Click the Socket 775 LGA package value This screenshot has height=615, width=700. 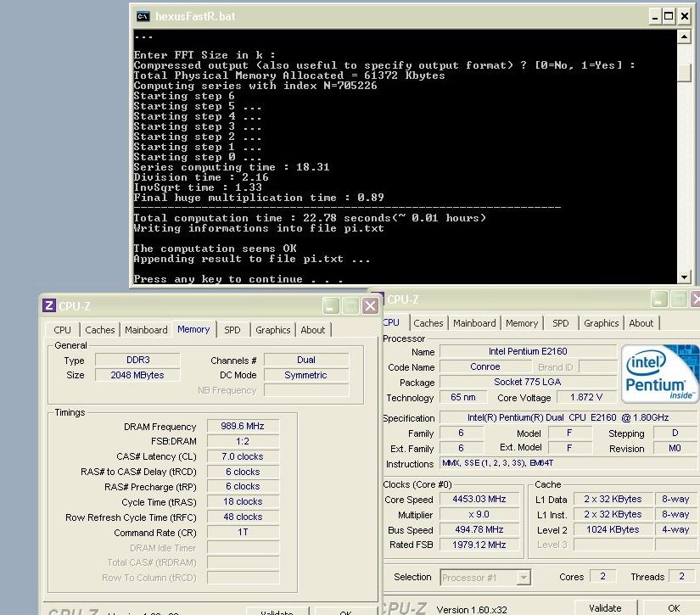point(528,382)
